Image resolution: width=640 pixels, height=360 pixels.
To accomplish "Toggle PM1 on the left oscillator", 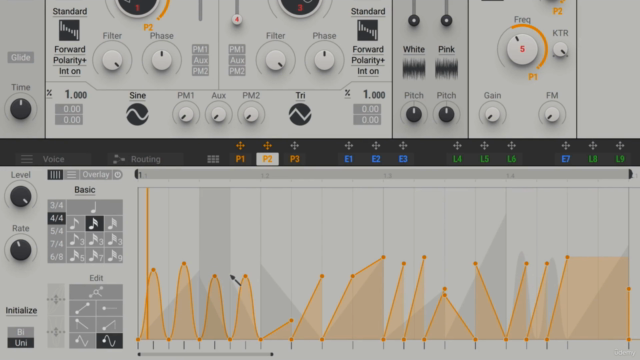I will 200,49.
